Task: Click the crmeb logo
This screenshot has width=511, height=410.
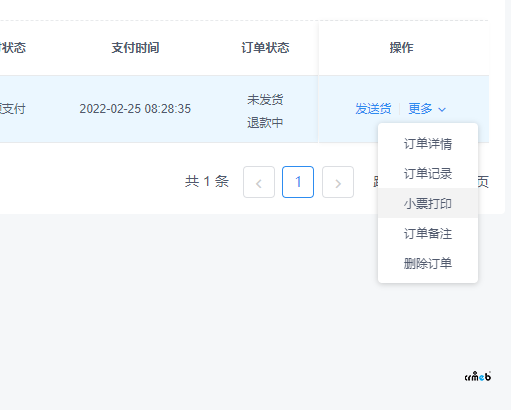Action: pyautogui.click(x=478, y=377)
